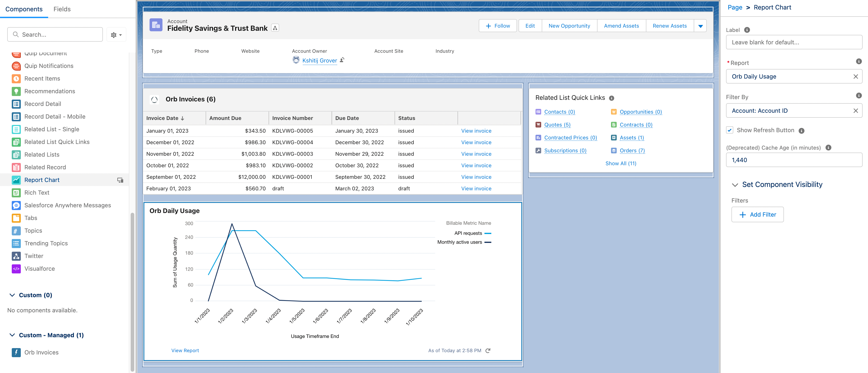The width and height of the screenshot is (868, 373).
Task: Click the Edit button
Action: click(530, 26)
